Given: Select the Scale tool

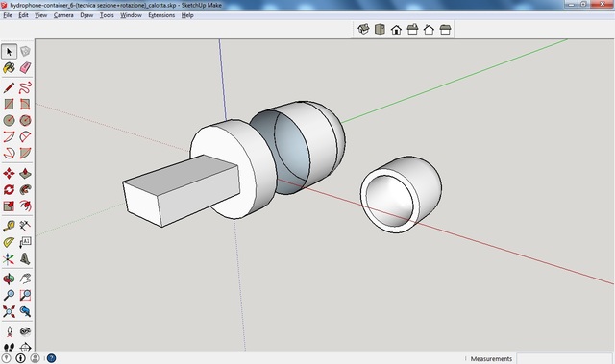Looking at the screenshot, I should [9, 206].
